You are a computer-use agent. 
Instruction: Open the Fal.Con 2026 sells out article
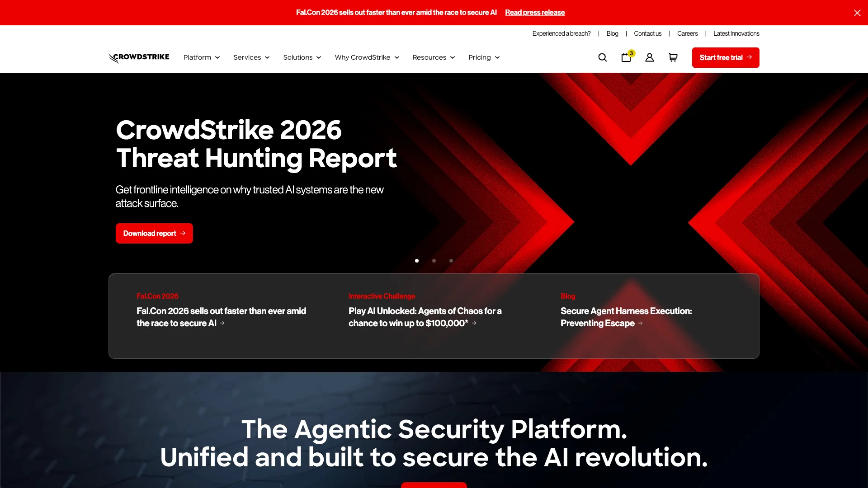pos(222,317)
